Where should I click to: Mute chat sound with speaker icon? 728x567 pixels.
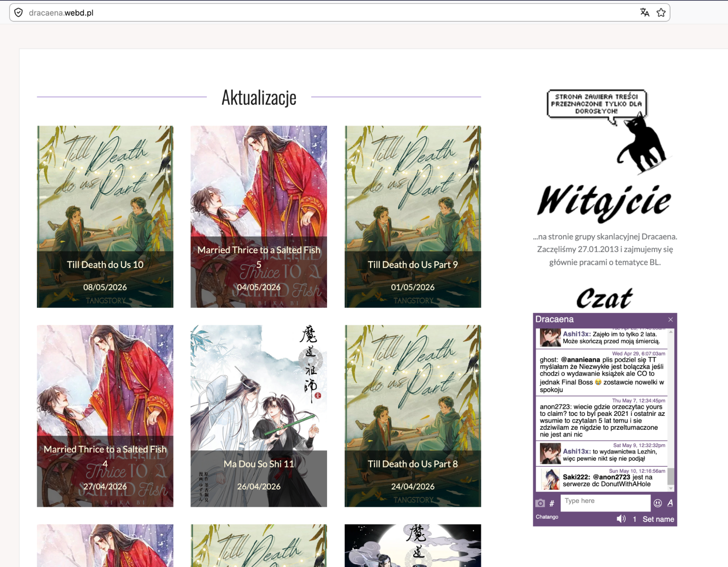click(x=621, y=519)
